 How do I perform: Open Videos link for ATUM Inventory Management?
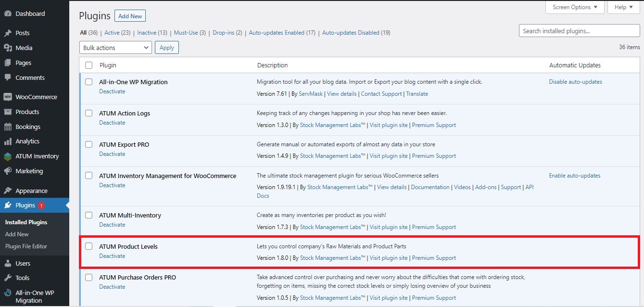tap(463, 187)
